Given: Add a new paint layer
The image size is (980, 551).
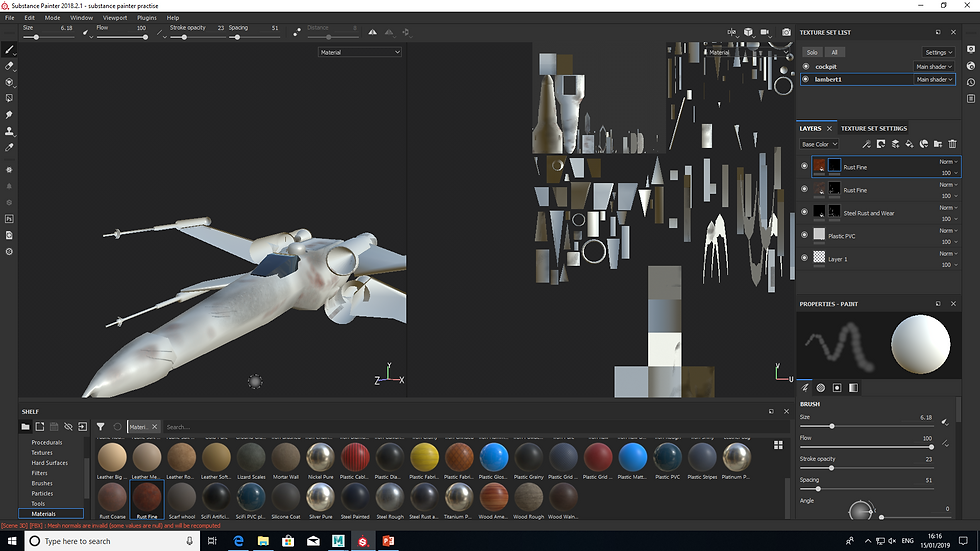Looking at the screenshot, I should 895,144.
